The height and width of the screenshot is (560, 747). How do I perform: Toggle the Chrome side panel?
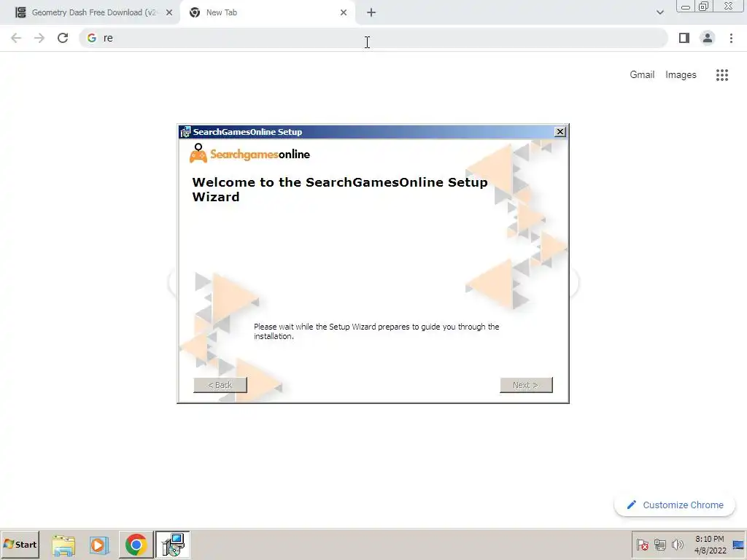684,38
